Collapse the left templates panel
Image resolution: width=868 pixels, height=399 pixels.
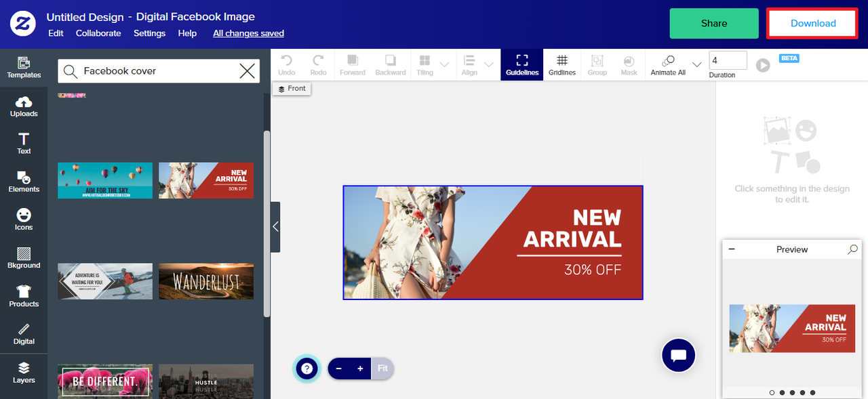point(275,227)
